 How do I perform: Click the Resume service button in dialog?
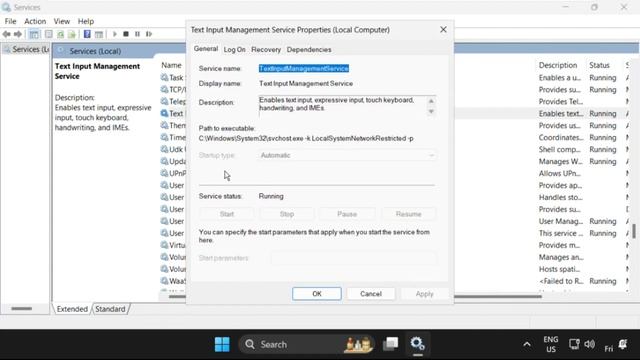[x=408, y=214]
